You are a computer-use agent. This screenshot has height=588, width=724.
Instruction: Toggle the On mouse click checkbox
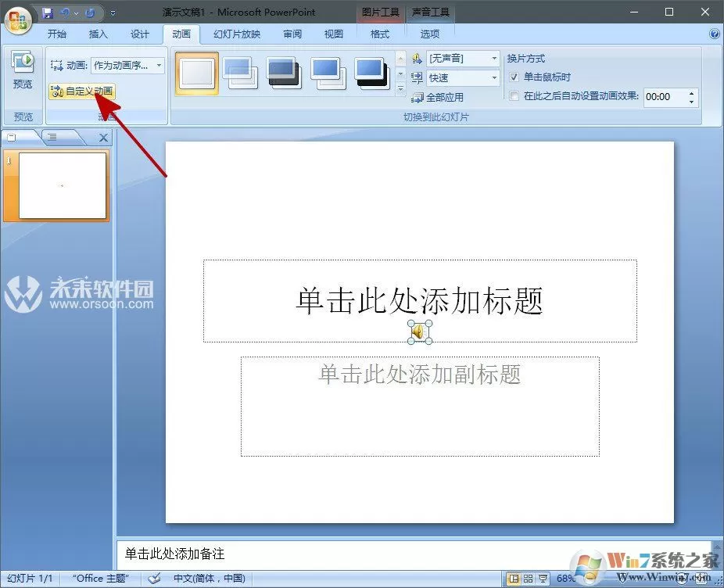514,77
